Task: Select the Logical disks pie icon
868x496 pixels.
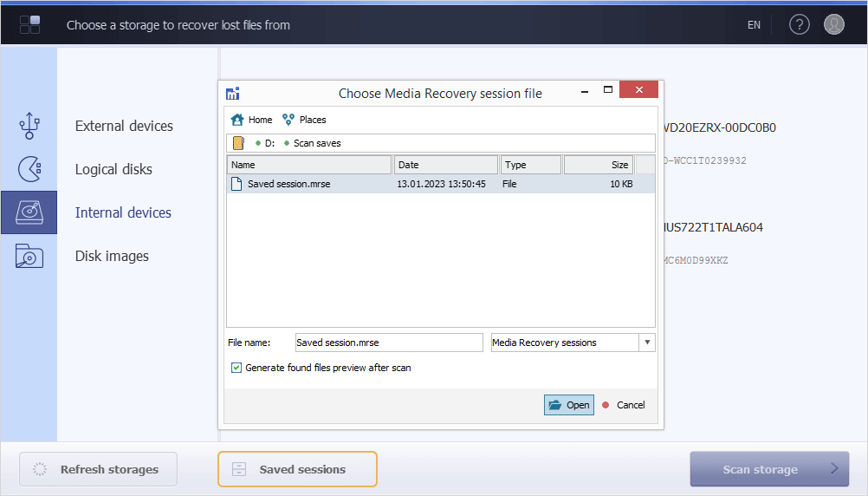Action: [29, 169]
